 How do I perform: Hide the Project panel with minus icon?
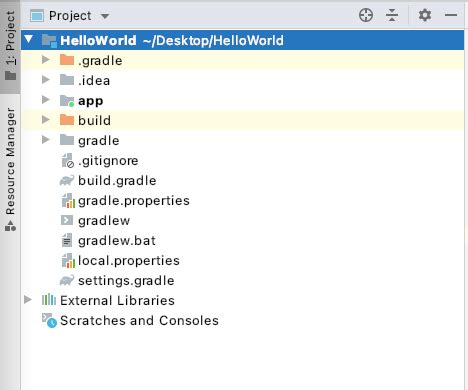pos(451,15)
